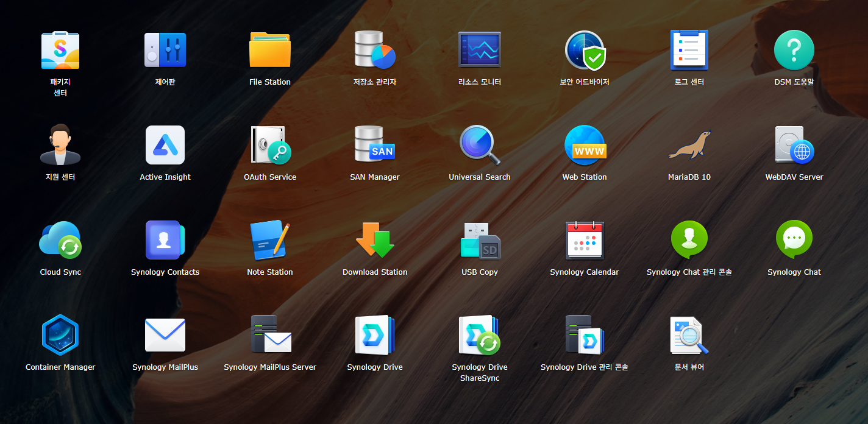Launch WebDAV Server icon
The image size is (868, 424).
[x=794, y=145]
